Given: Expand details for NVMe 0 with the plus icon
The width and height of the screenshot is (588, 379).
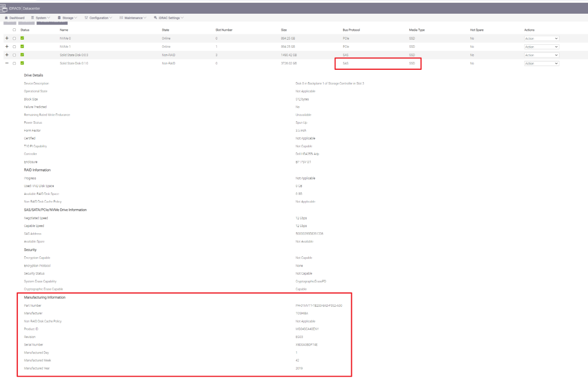Looking at the screenshot, I should 7,38.
